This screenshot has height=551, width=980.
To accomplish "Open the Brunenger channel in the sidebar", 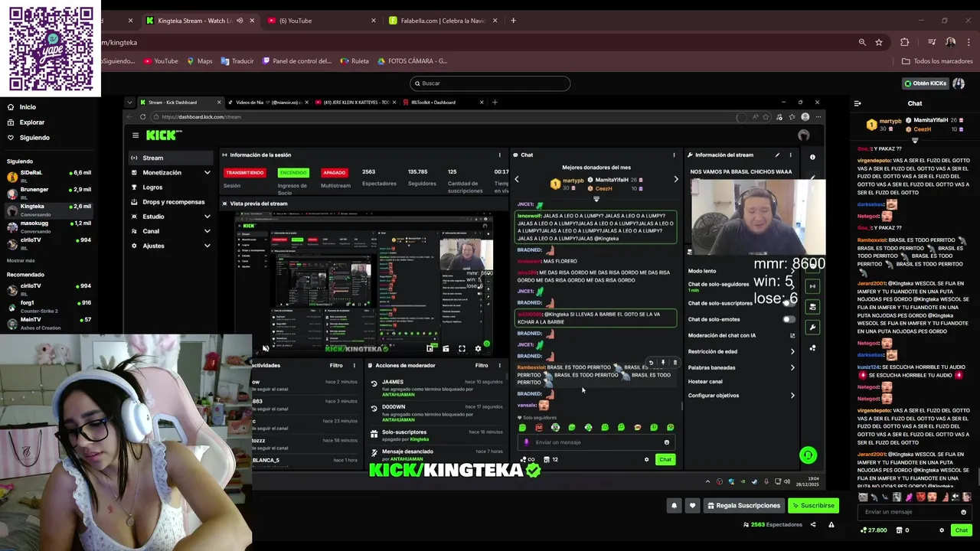I will coord(49,193).
